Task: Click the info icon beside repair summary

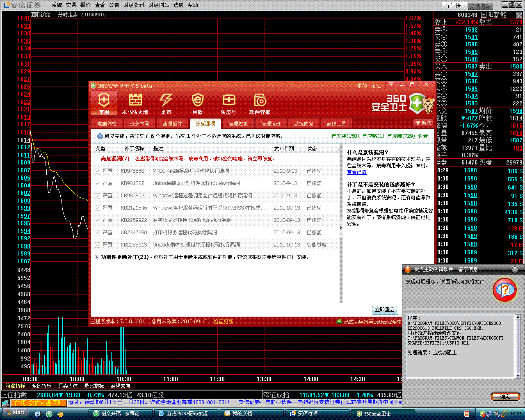Action: click(x=100, y=136)
